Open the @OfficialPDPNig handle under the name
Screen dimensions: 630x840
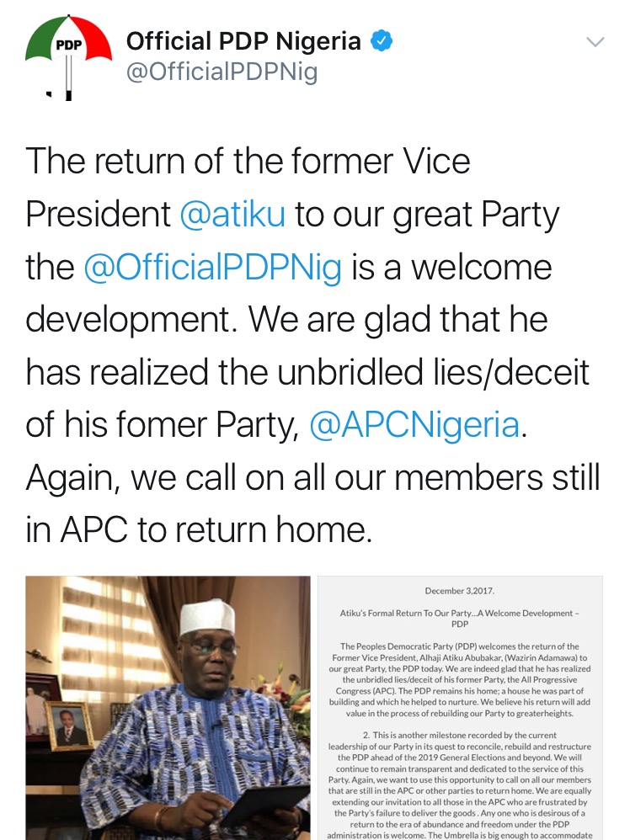[x=222, y=72]
